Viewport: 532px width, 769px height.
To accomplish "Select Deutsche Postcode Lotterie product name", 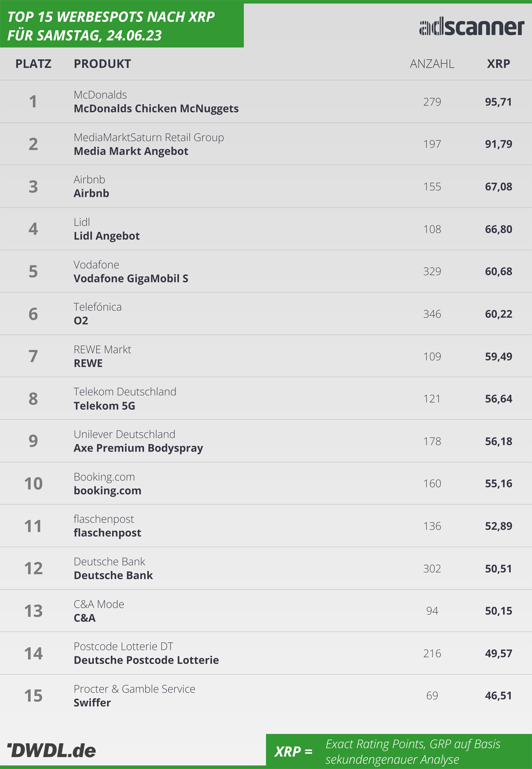I will [146, 660].
